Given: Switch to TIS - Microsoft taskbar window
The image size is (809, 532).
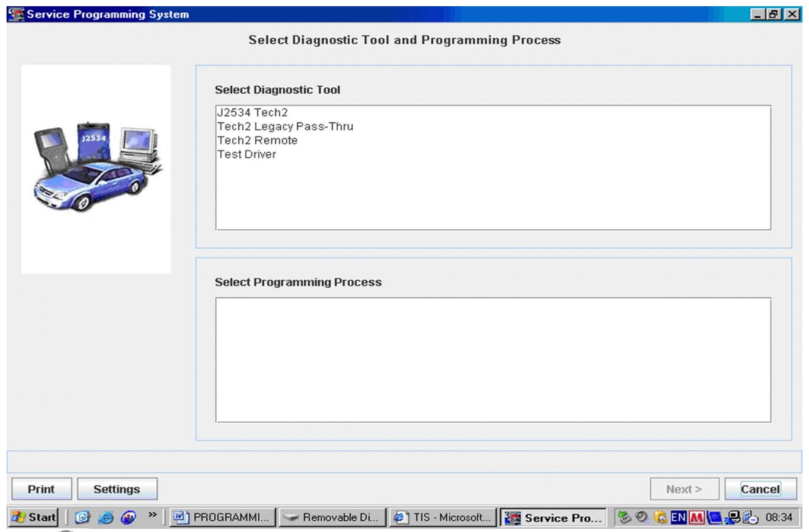Looking at the screenshot, I should [x=442, y=518].
